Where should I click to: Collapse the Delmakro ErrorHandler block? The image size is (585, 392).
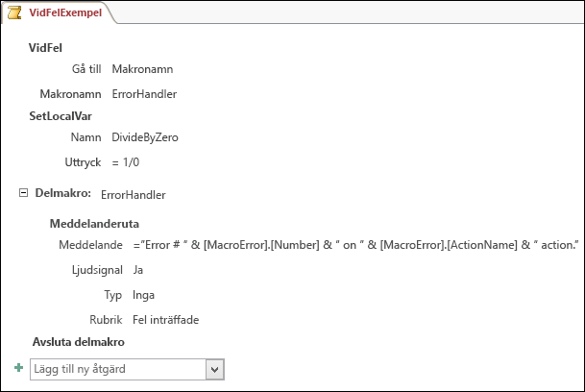pyautogui.click(x=23, y=193)
